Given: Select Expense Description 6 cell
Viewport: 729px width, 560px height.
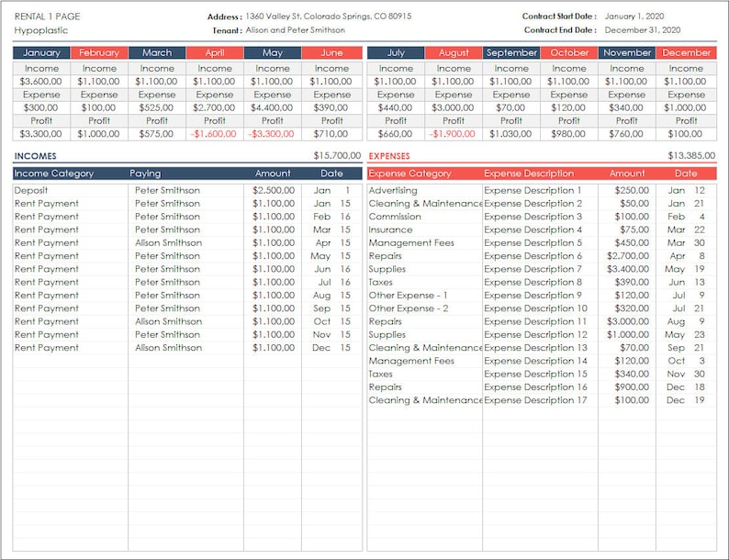Looking at the screenshot, I should (533, 256).
